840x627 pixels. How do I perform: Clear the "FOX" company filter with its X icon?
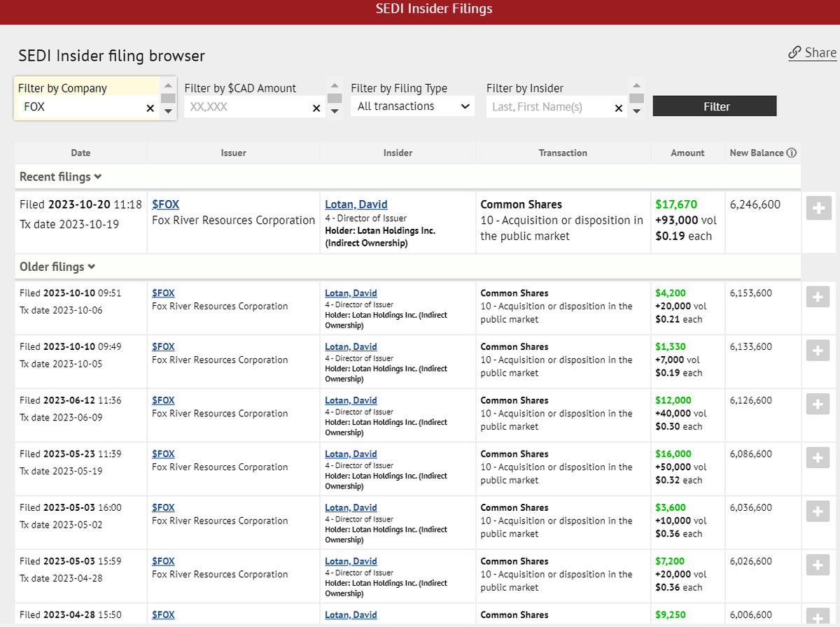coord(150,108)
